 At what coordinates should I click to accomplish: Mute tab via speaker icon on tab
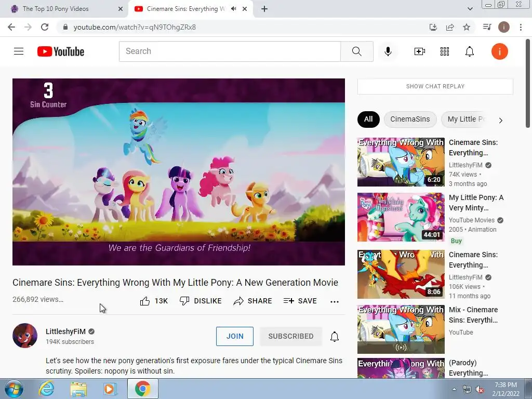click(233, 9)
